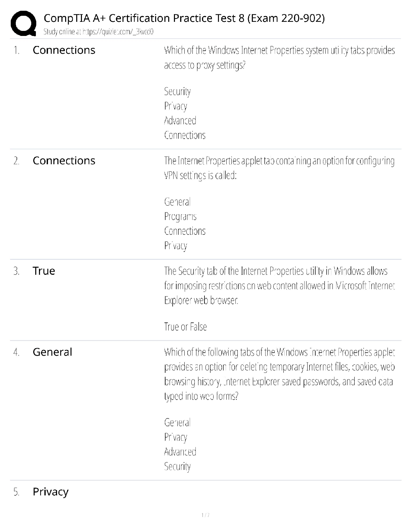The image size is (411, 532).
Task: Click Advanced option in question 1
Action: point(180,121)
